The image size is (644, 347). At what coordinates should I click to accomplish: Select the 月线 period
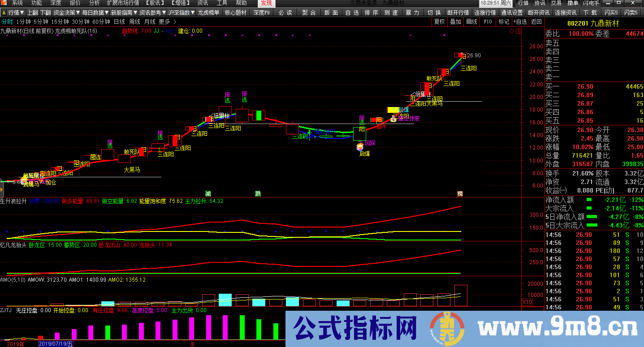(150, 21)
